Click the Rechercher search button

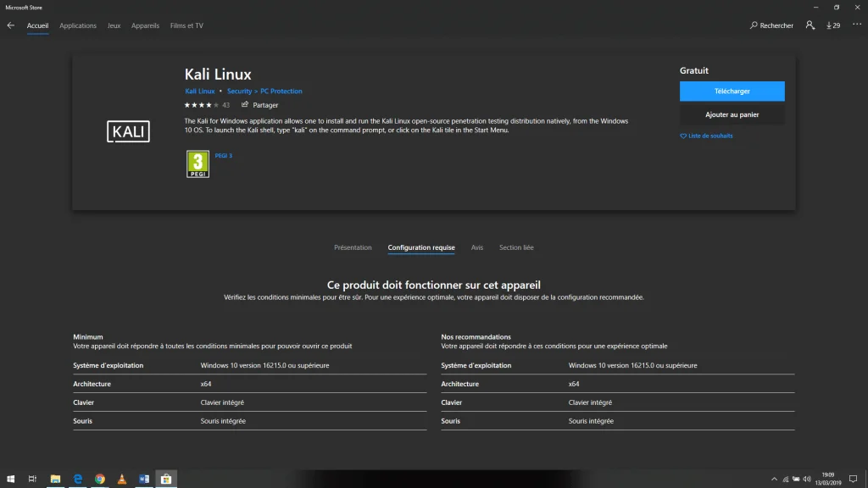[x=771, y=25]
